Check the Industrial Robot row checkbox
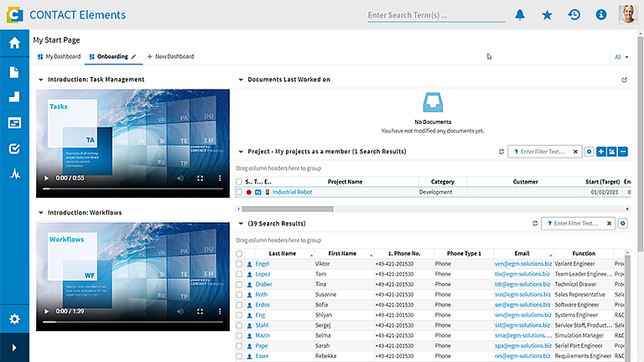 click(x=239, y=192)
